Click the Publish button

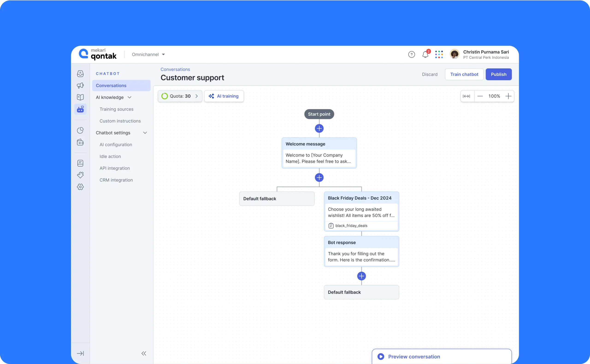pos(499,74)
